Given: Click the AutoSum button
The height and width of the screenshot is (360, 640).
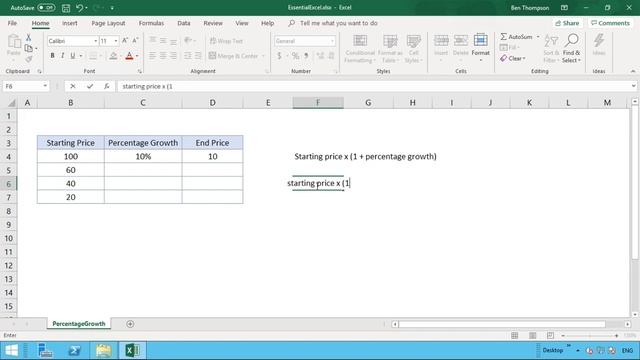Looking at the screenshot, I should (516, 37).
